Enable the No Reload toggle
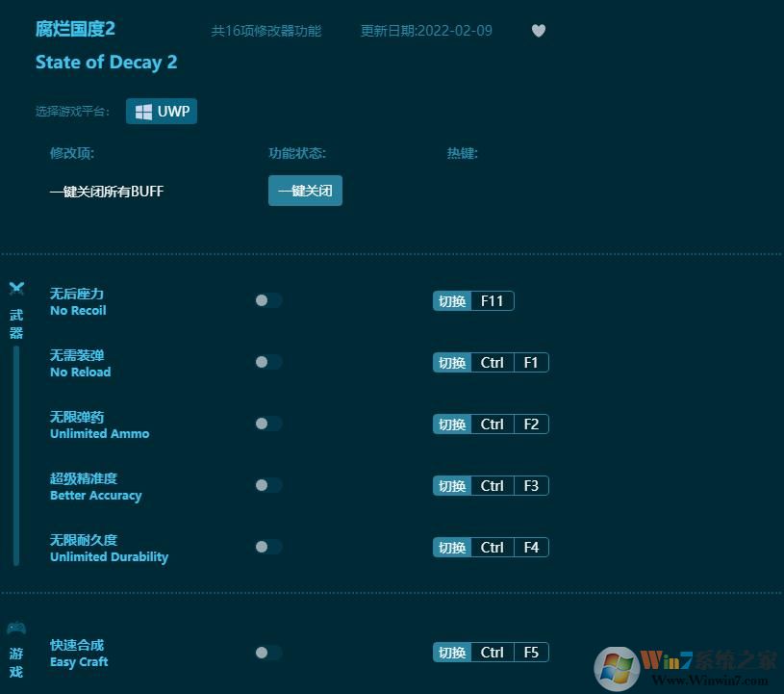The width and height of the screenshot is (784, 694). [x=269, y=362]
